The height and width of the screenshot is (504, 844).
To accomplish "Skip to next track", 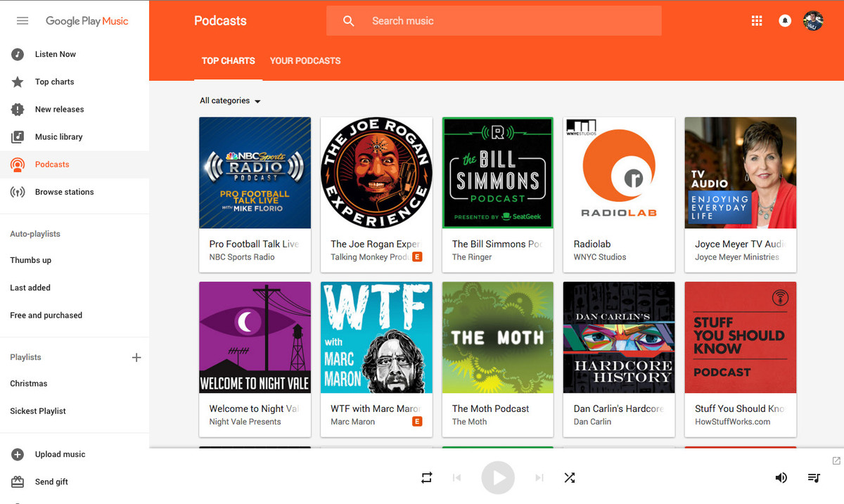I will pyautogui.click(x=539, y=478).
